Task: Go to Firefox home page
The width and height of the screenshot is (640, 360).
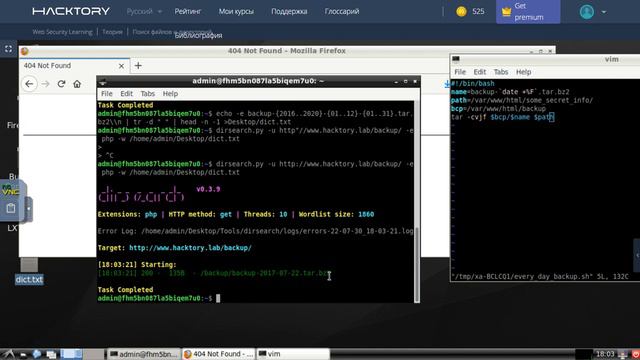Action: pos(77,84)
